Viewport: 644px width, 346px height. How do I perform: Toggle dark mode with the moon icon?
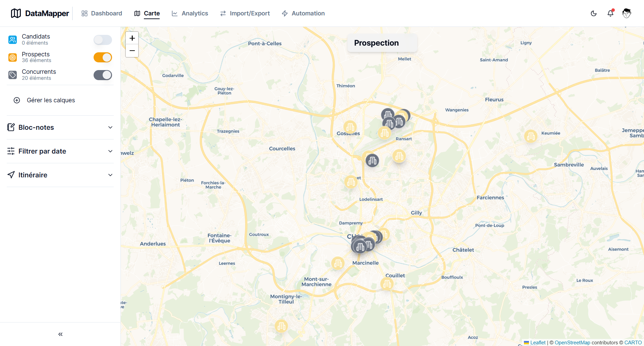pyautogui.click(x=594, y=13)
